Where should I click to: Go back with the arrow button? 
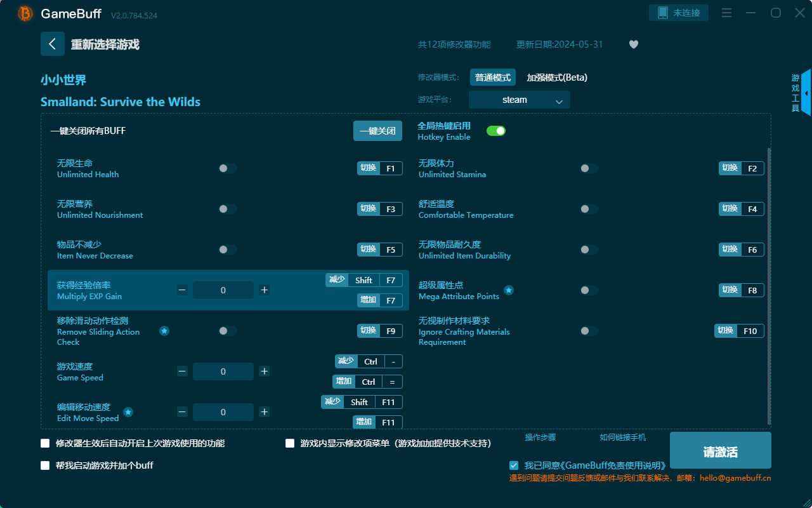tap(53, 44)
